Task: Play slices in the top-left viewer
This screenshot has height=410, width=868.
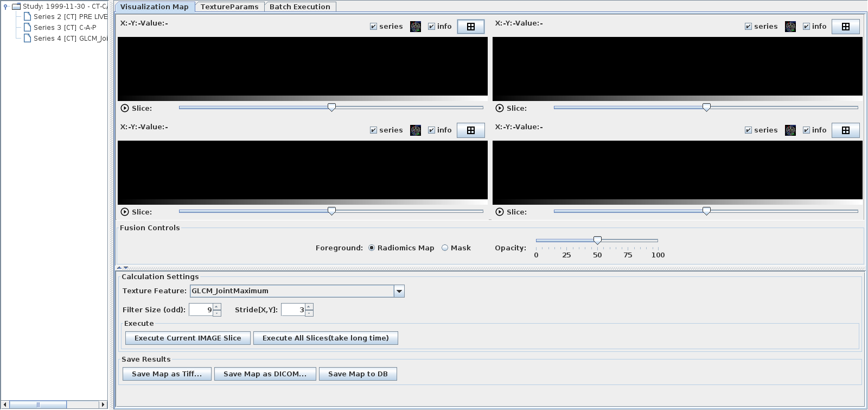Action: click(125, 108)
